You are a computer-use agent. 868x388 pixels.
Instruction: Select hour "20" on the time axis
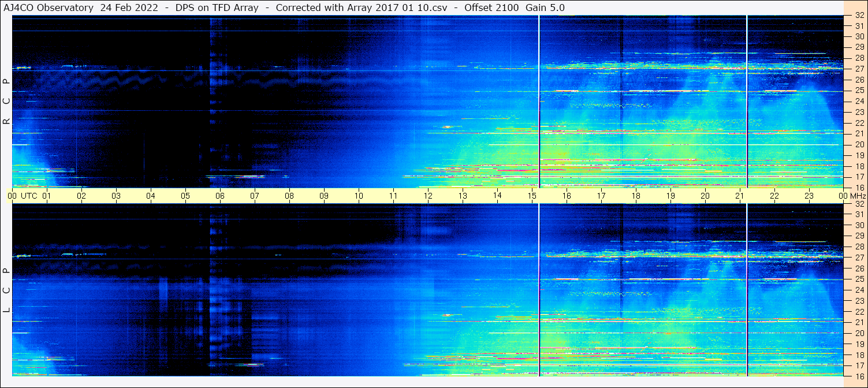coord(705,196)
